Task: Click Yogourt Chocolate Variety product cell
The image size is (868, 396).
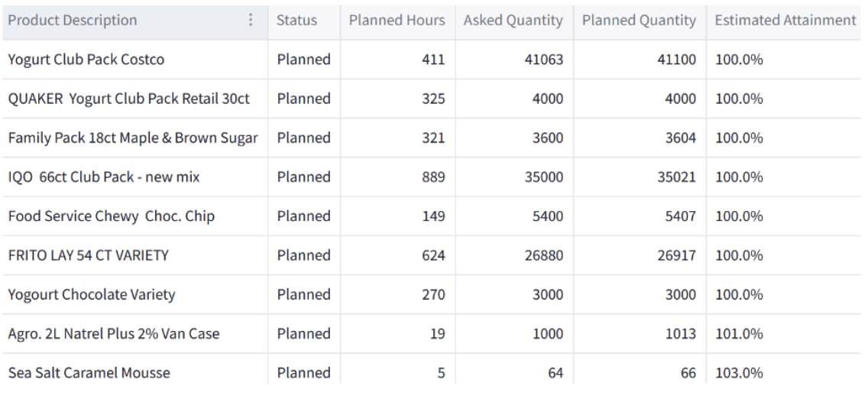Action: tap(92, 294)
